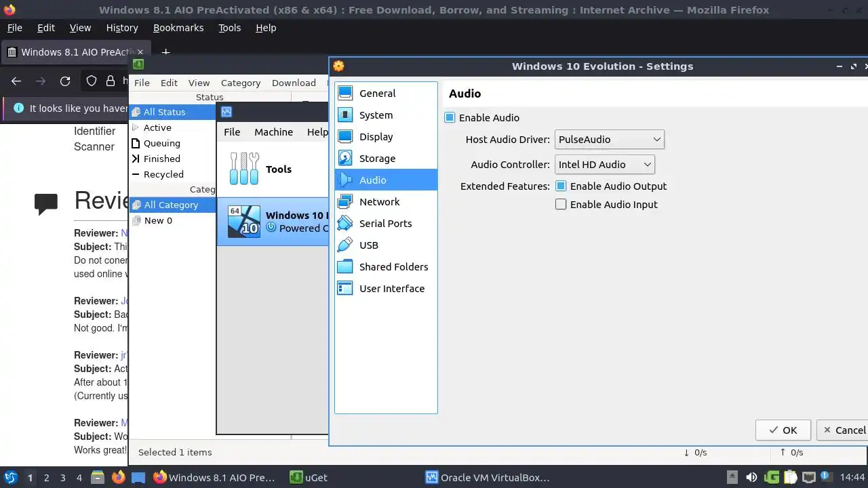
Task: Select the Windows 10 VM icon in VirtualBox
Action: coord(244,221)
